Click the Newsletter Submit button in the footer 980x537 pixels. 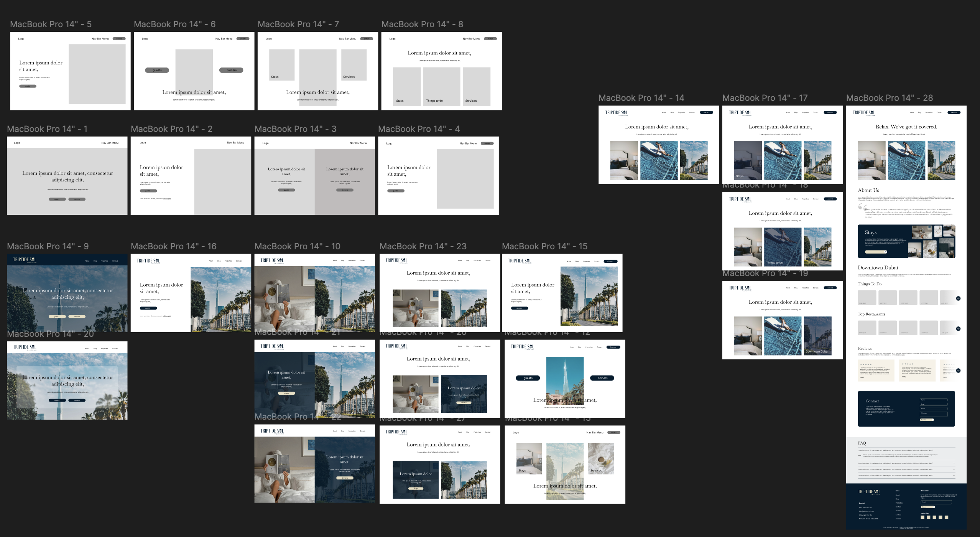(x=928, y=507)
